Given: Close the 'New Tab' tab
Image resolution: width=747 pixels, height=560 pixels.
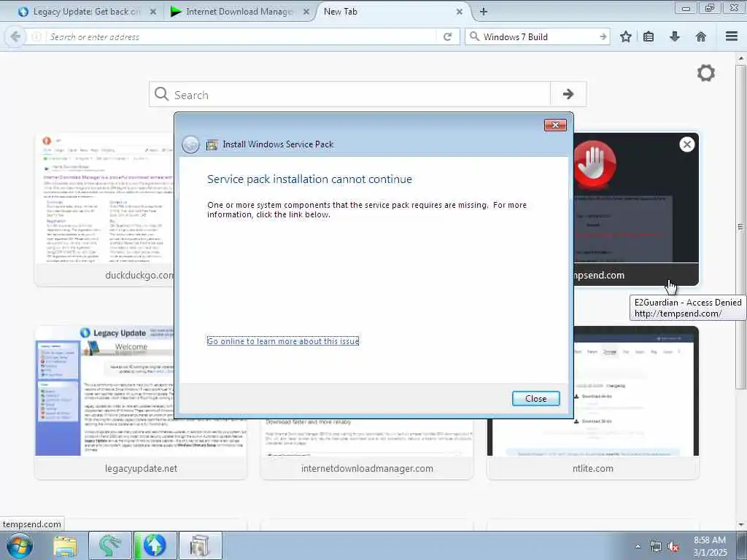Looking at the screenshot, I should [460, 12].
